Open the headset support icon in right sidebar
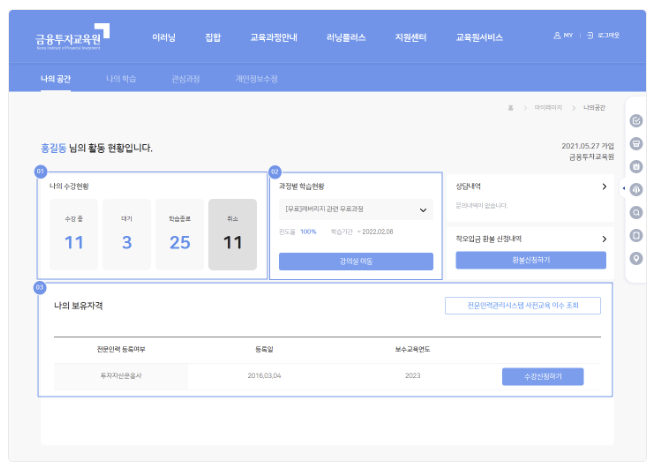This screenshot has width=655, height=469. point(636,190)
